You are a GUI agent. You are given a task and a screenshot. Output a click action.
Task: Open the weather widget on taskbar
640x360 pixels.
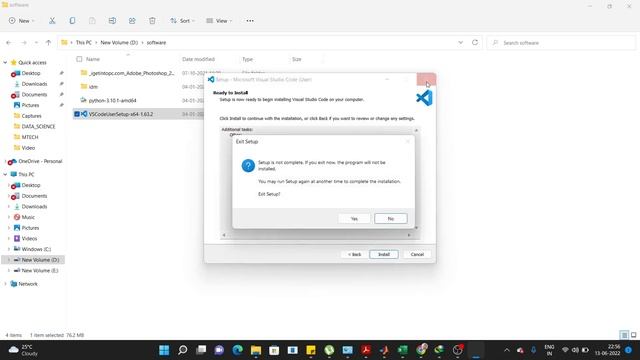pos(24,350)
